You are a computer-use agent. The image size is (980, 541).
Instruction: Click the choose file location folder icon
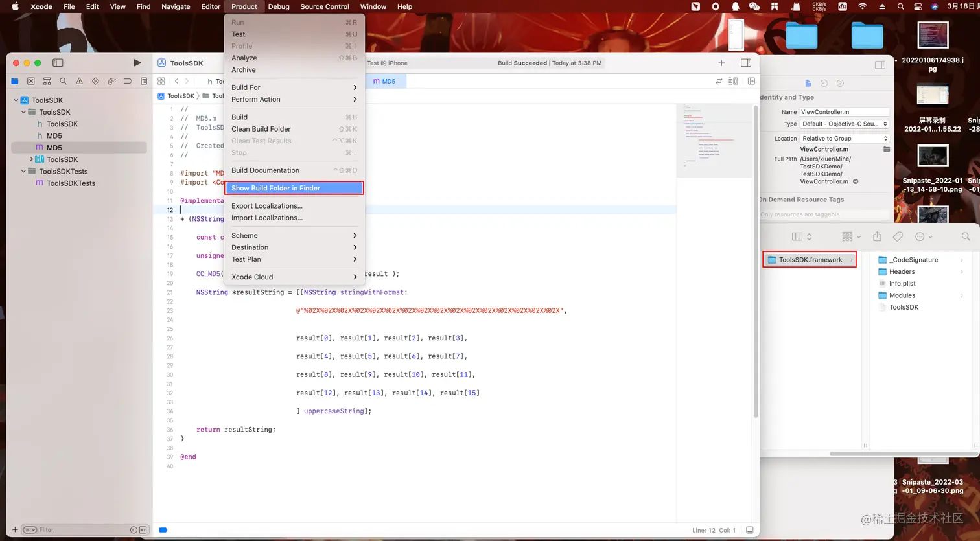[887, 149]
